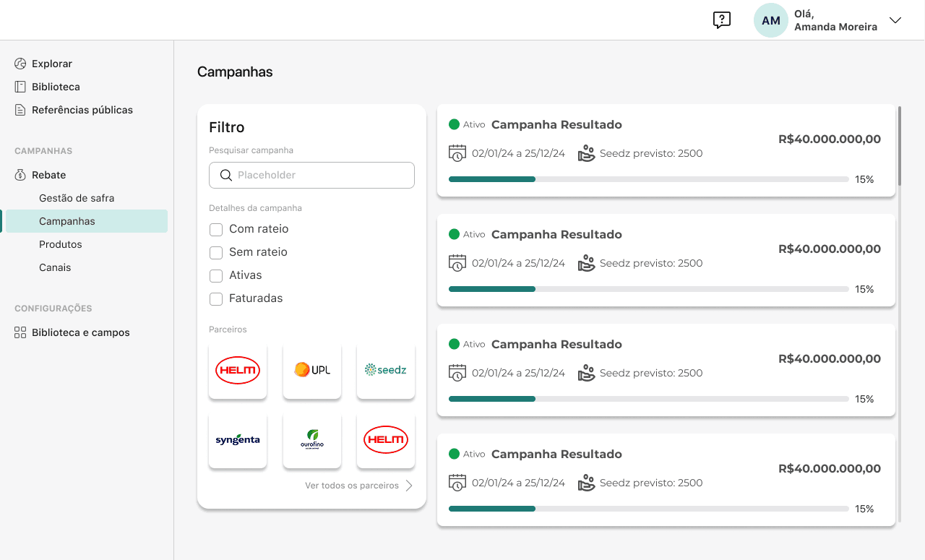
Task: Click the first campaign's calendar clock icon
Action: click(457, 153)
